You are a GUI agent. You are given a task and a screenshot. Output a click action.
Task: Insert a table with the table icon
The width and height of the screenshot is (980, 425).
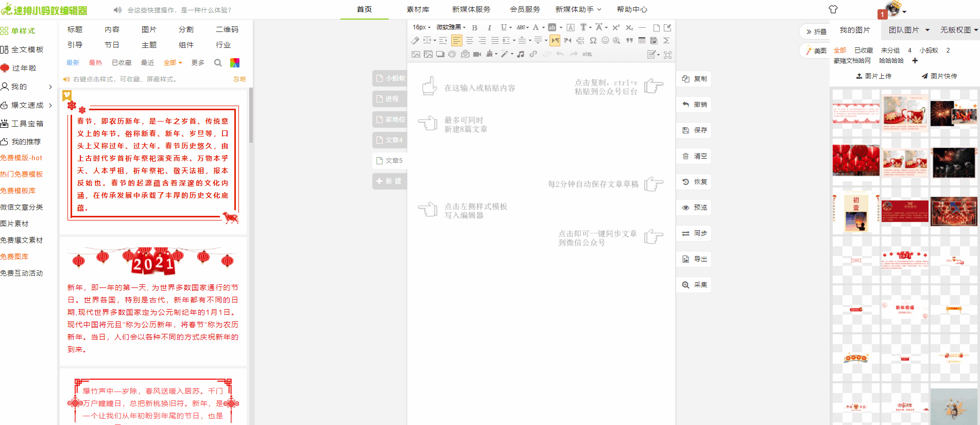coord(642,40)
